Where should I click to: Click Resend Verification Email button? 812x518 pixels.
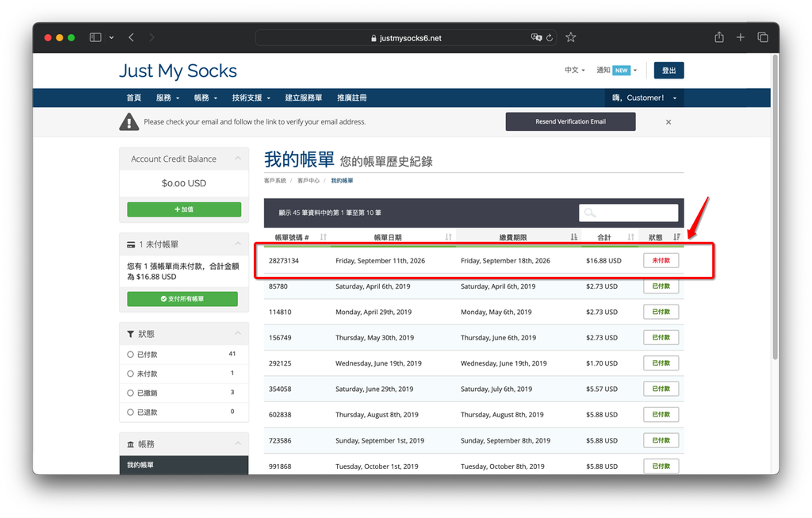click(x=570, y=121)
